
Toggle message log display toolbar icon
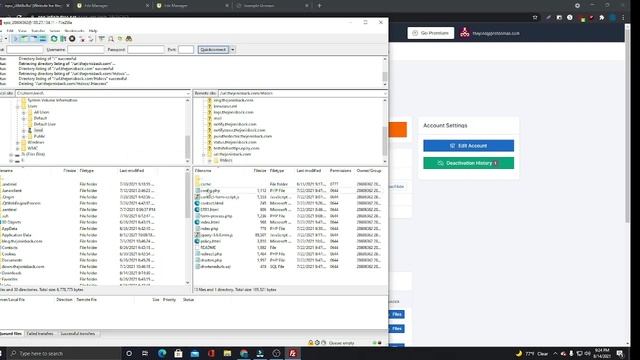[16, 39]
